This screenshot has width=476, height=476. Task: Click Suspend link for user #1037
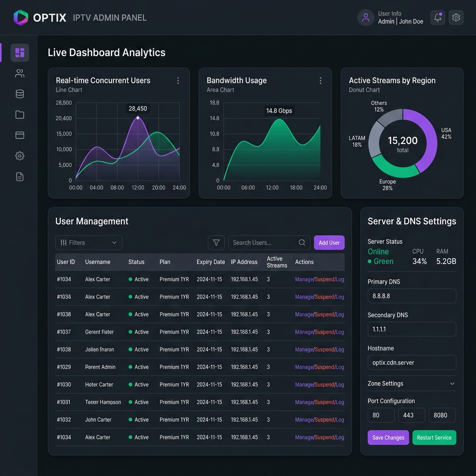point(324,332)
